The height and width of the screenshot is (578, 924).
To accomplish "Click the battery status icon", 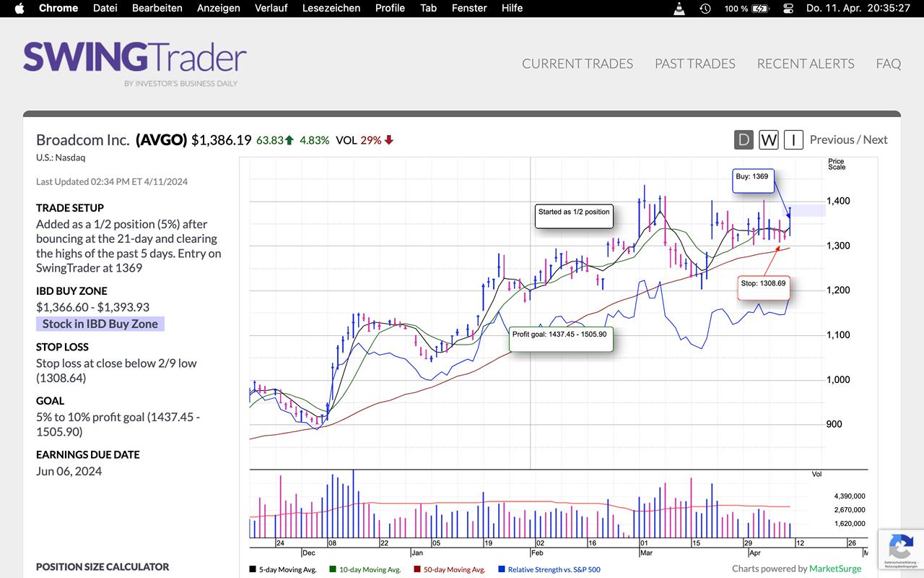I will pos(760,8).
